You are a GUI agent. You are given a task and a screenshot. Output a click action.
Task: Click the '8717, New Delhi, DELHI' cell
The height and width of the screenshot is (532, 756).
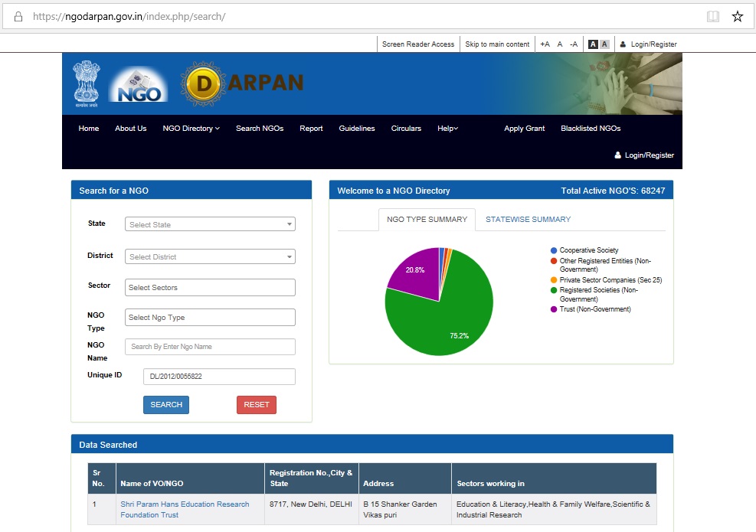[x=312, y=509]
